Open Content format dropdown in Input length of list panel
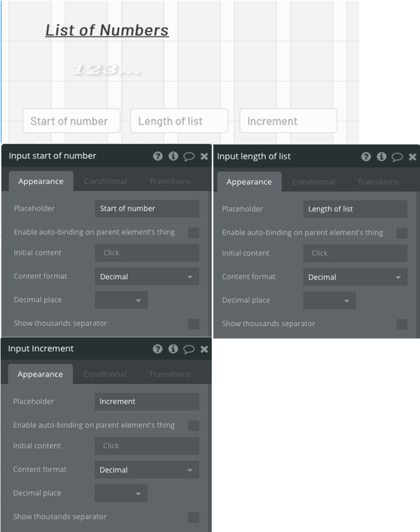This screenshot has height=532, width=420. [355, 277]
